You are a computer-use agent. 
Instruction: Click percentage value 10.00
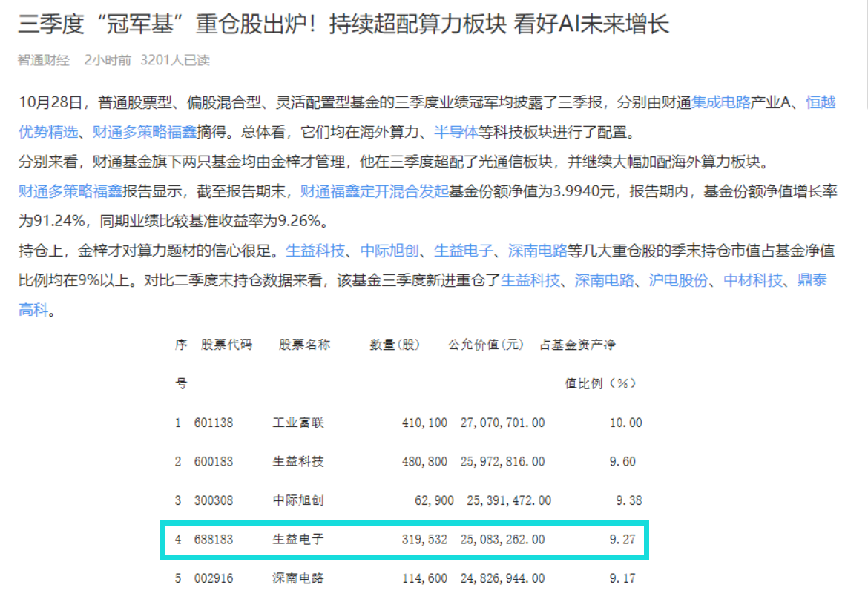(x=626, y=423)
